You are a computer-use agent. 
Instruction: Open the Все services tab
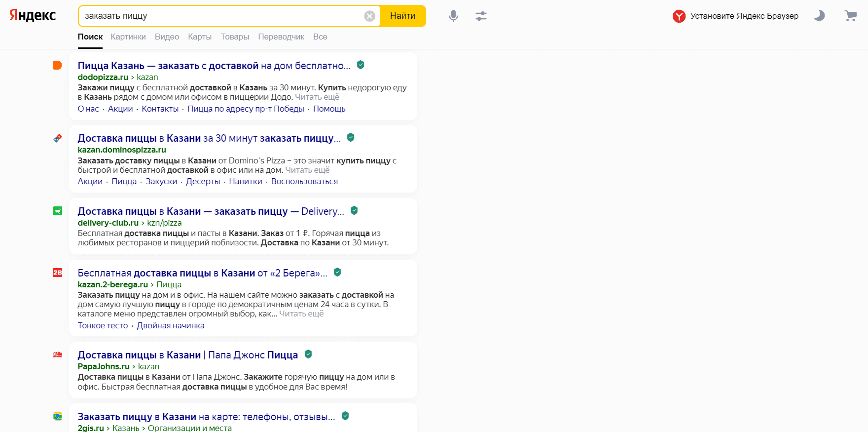320,37
